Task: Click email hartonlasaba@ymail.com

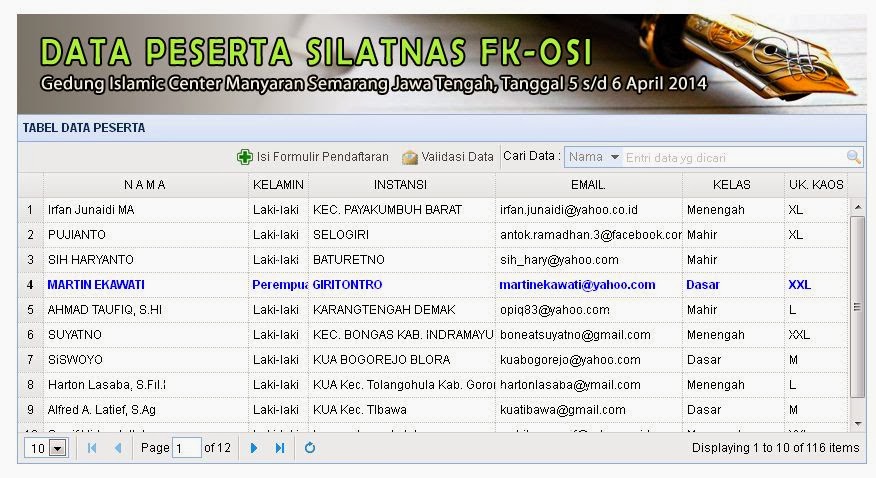Action: click(570, 385)
